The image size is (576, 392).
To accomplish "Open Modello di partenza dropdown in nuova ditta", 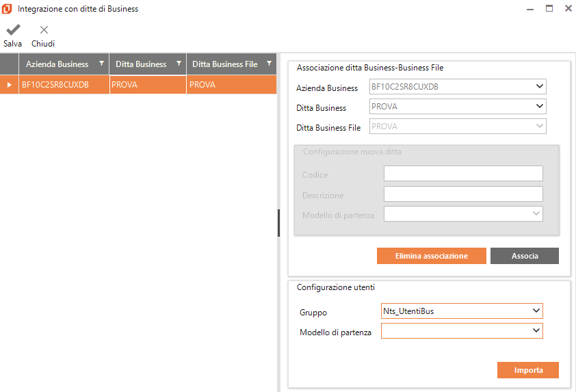I will tap(536, 213).
